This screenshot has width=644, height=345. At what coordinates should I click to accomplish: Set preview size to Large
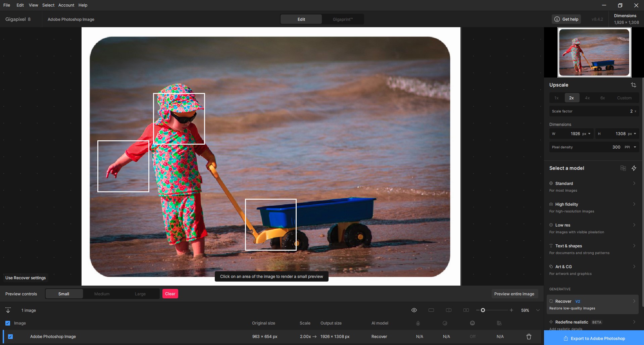[x=140, y=294]
